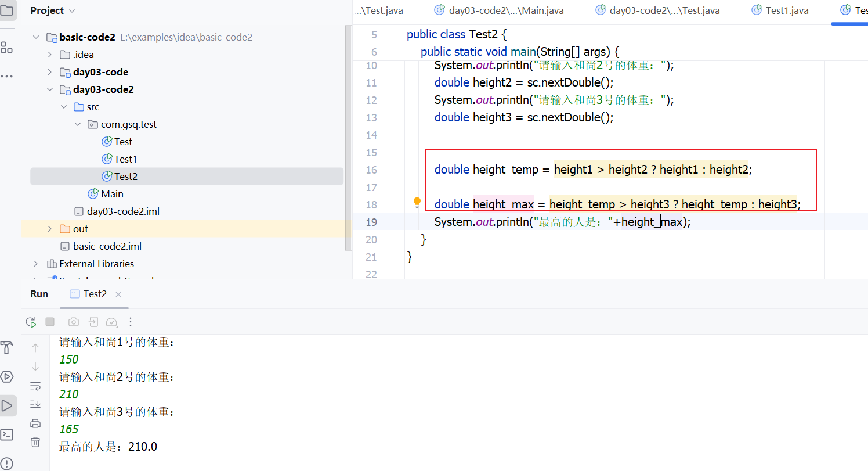Print the console output
The image size is (868, 471).
(35, 423)
